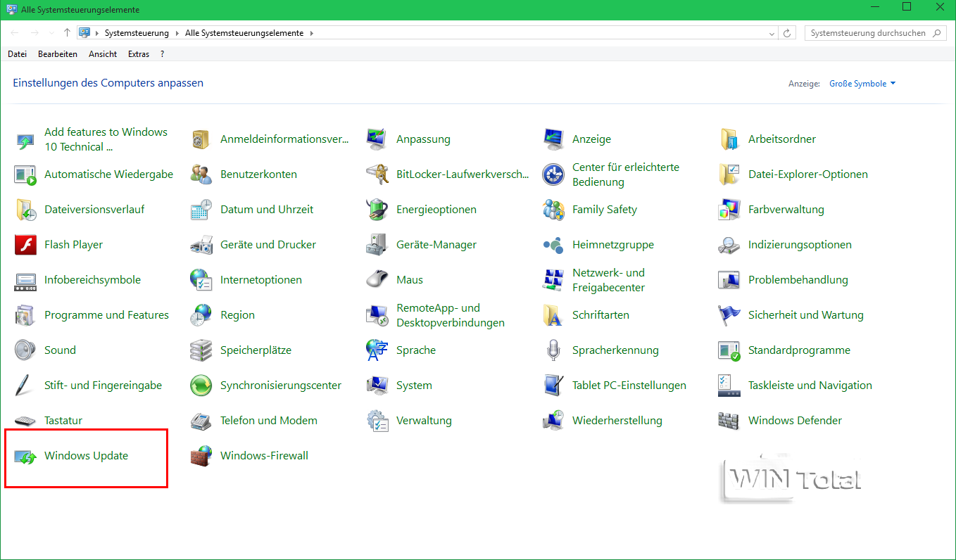Click the Synchronisierungscenter green icon

(201, 386)
